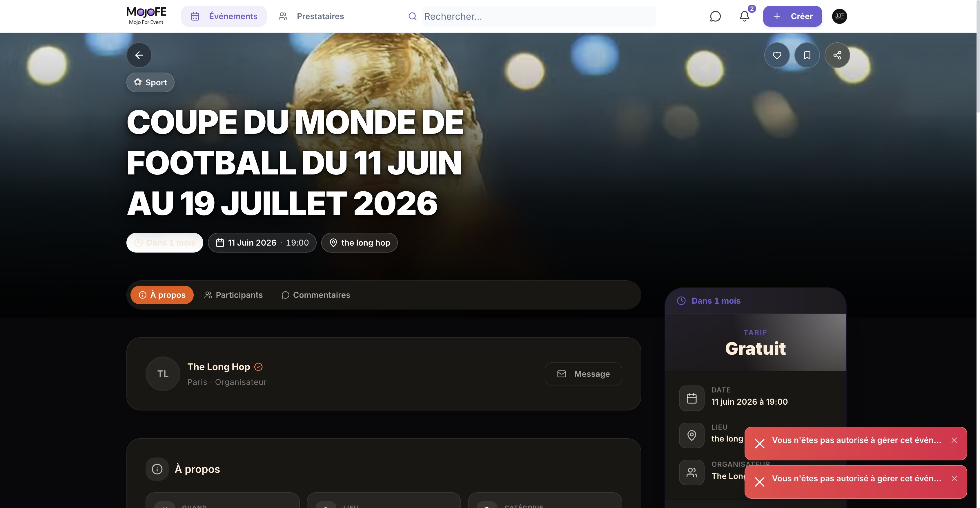Send a Message to The Long Hop

pyautogui.click(x=583, y=374)
